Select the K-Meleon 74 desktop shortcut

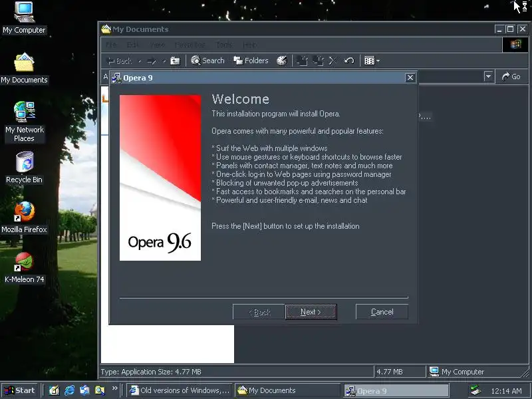[x=24, y=268]
